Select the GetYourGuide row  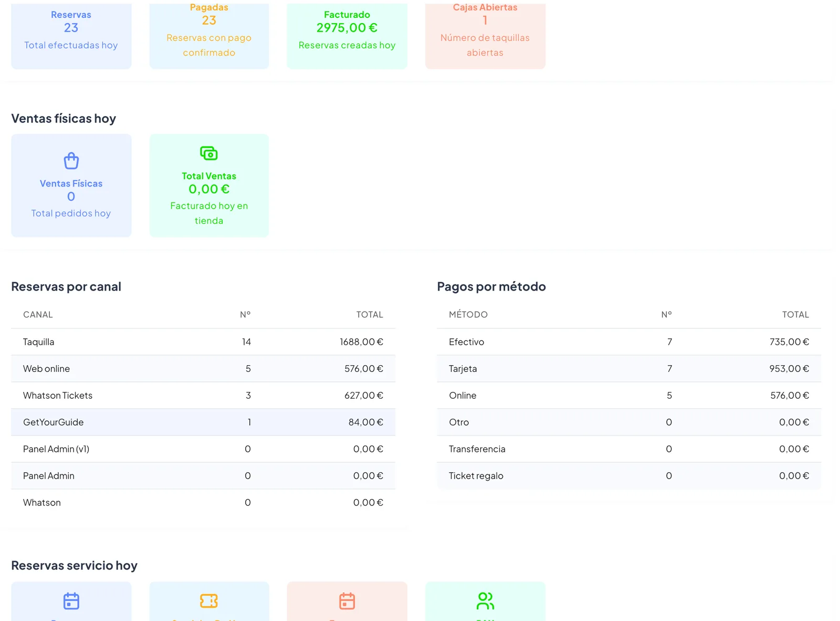[x=203, y=422]
